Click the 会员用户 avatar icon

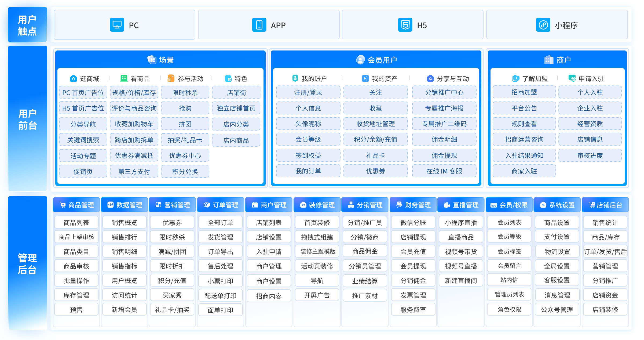[x=360, y=60]
